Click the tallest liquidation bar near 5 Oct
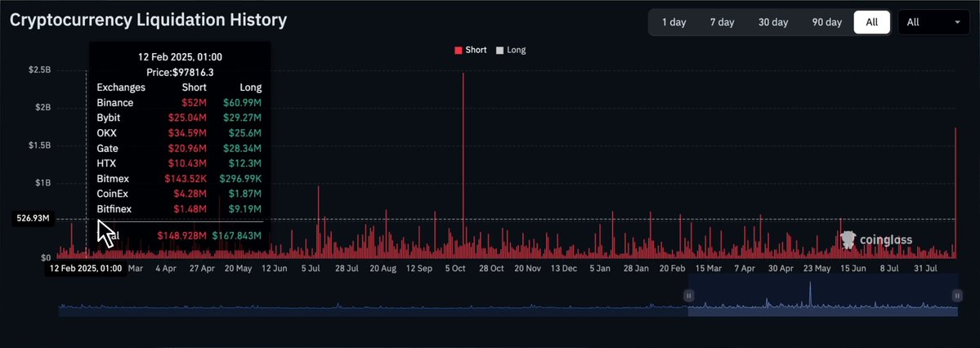This screenshot has width=980, height=348. coord(463,166)
